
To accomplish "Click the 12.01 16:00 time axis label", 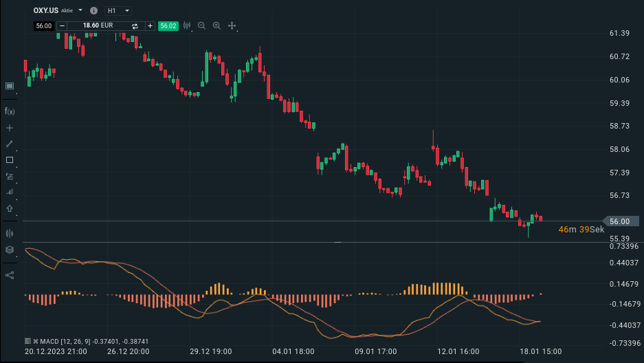I will click(458, 351).
